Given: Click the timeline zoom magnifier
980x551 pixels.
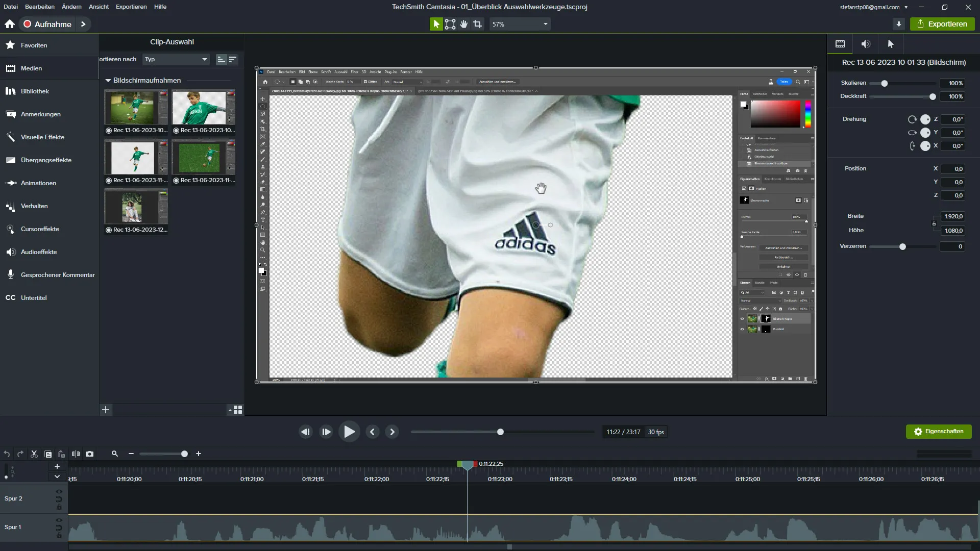Looking at the screenshot, I should pyautogui.click(x=115, y=454).
